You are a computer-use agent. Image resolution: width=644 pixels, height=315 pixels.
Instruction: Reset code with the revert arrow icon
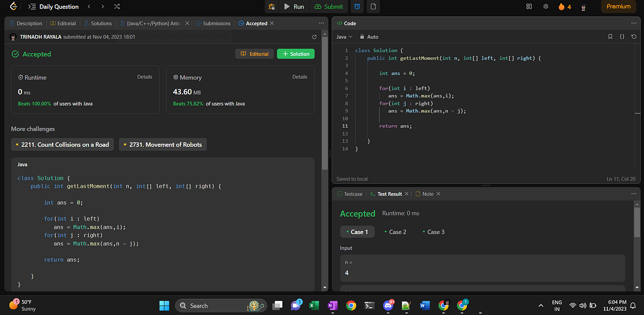[634, 36]
